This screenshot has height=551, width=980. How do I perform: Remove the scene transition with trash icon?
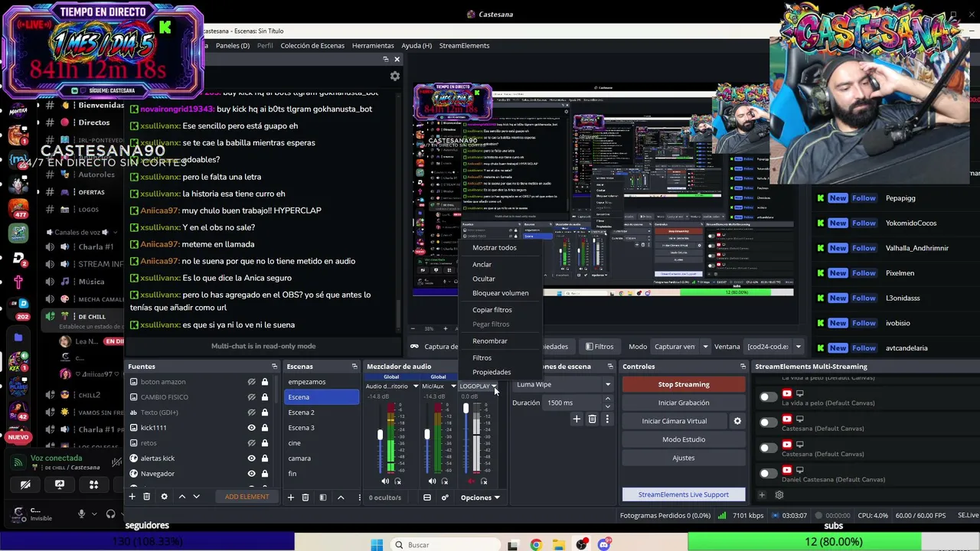point(592,419)
